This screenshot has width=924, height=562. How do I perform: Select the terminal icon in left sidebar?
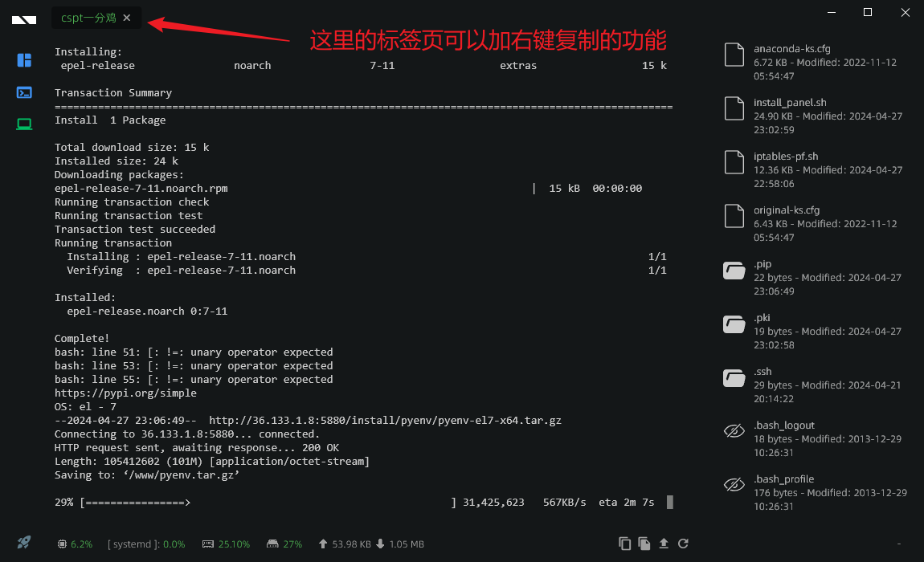click(24, 92)
